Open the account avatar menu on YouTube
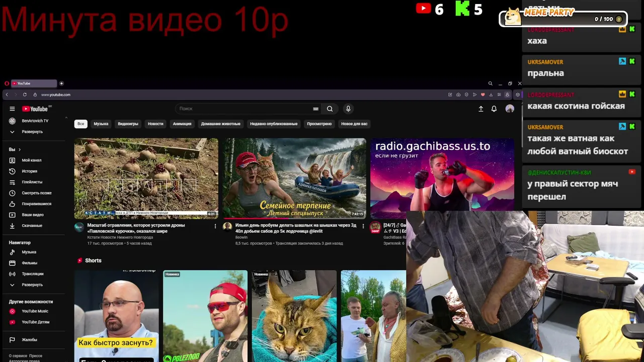The image size is (644, 362). [510, 109]
